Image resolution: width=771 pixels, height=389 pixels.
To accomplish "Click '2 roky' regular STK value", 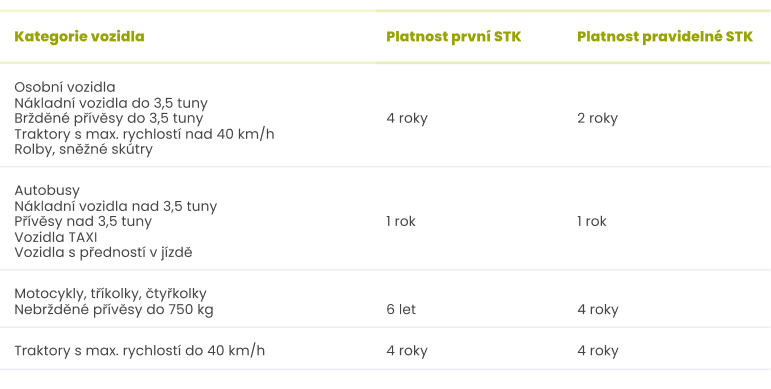I will (597, 118).
